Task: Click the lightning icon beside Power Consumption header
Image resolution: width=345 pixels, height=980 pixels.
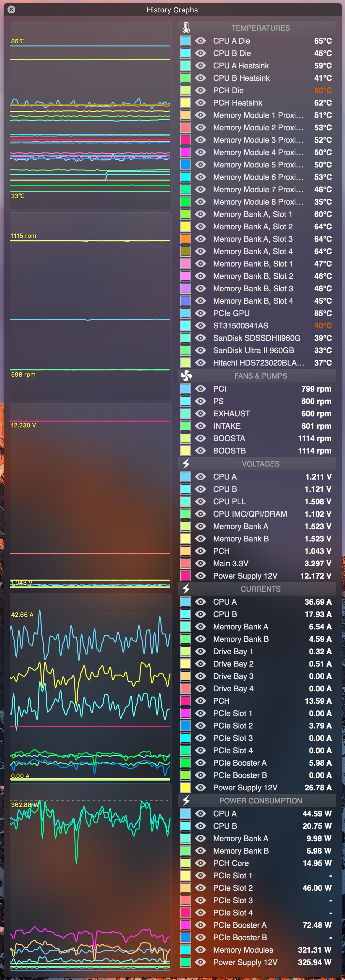Action: click(x=186, y=800)
